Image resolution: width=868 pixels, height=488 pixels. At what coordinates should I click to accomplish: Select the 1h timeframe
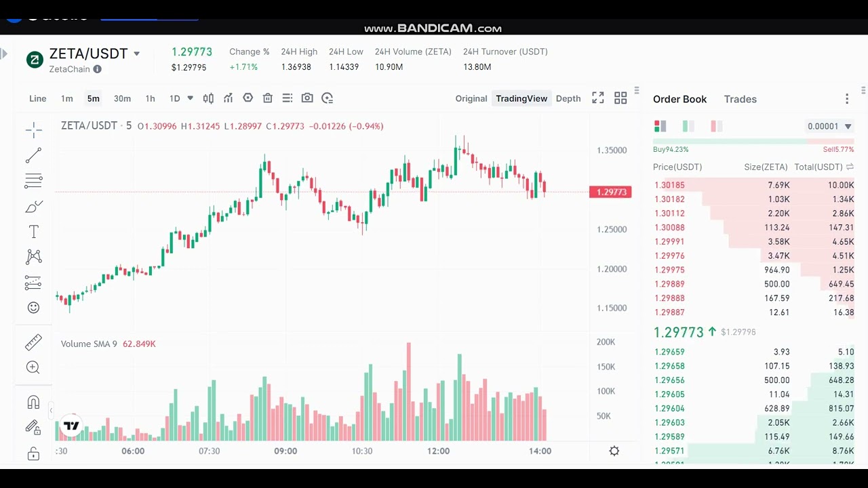[x=150, y=98]
